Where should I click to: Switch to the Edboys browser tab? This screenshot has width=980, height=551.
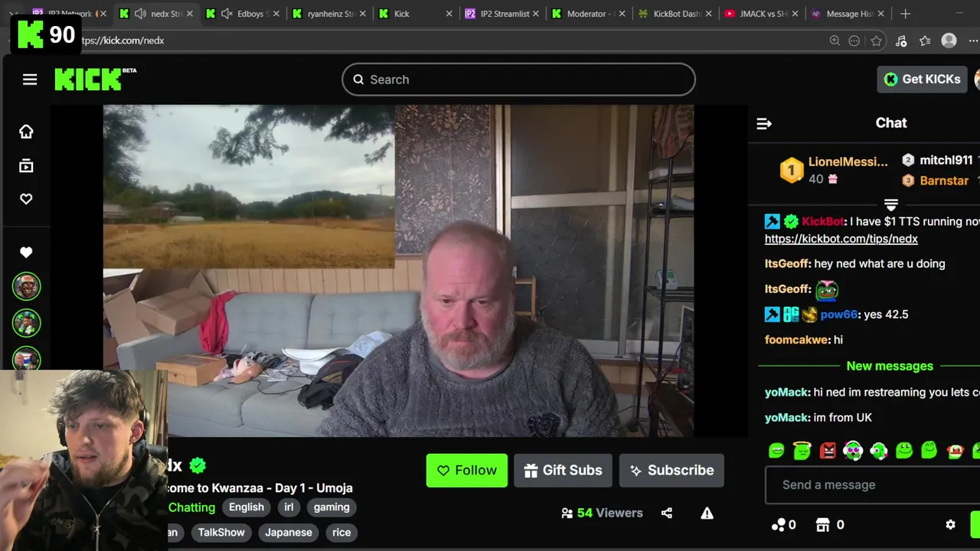tap(243, 14)
